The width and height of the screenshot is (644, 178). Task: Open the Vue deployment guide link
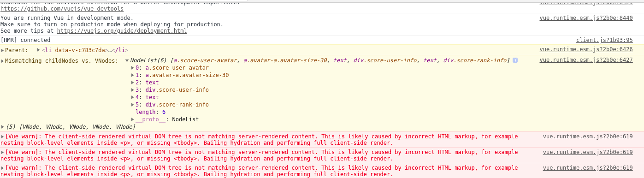122,31
